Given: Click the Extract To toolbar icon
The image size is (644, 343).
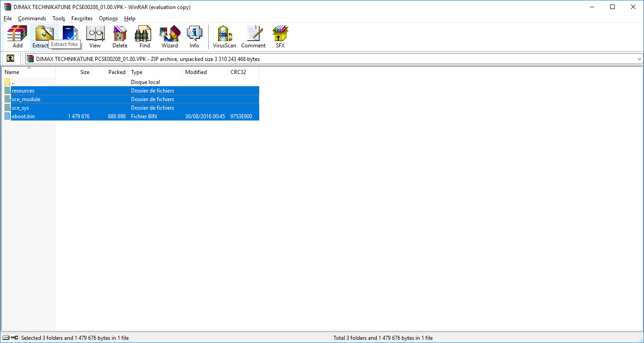Looking at the screenshot, I should (x=44, y=37).
